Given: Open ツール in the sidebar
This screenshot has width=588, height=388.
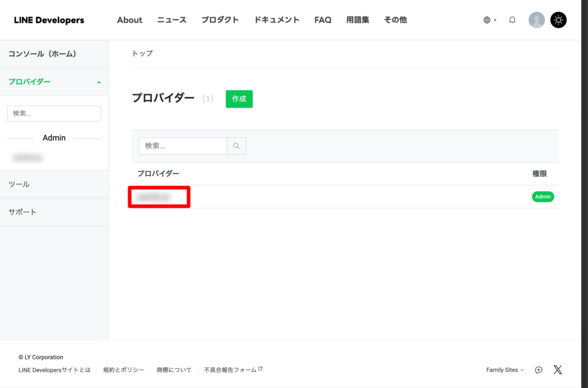Looking at the screenshot, I should coord(19,184).
